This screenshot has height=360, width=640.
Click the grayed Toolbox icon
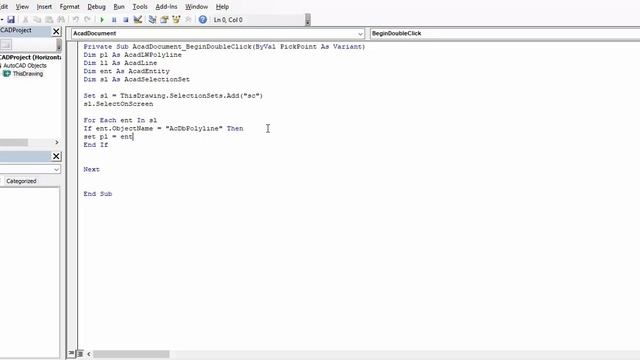coord(188,20)
